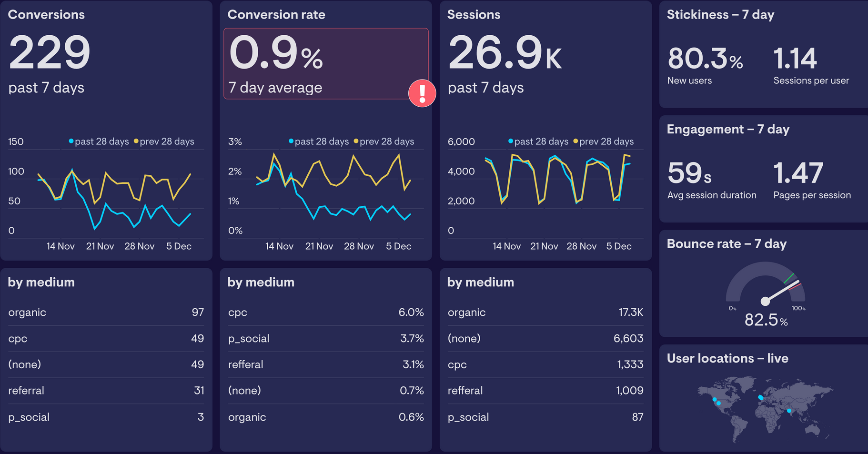Select the 0% label on the bounce gauge
The image size is (868, 454).
[732, 308]
